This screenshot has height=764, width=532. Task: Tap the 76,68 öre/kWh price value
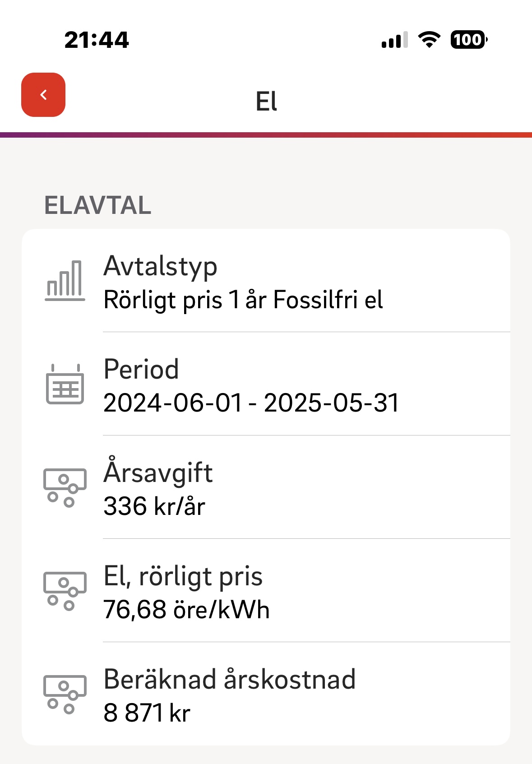tap(186, 610)
